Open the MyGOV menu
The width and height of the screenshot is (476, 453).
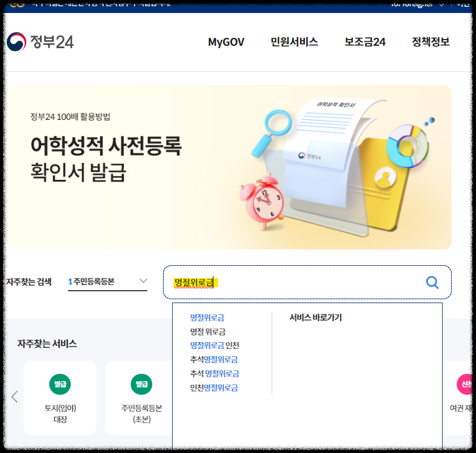[226, 42]
